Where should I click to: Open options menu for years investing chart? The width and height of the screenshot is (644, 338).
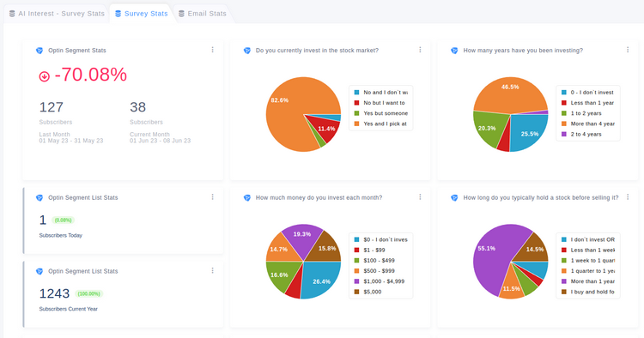(628, 50)
